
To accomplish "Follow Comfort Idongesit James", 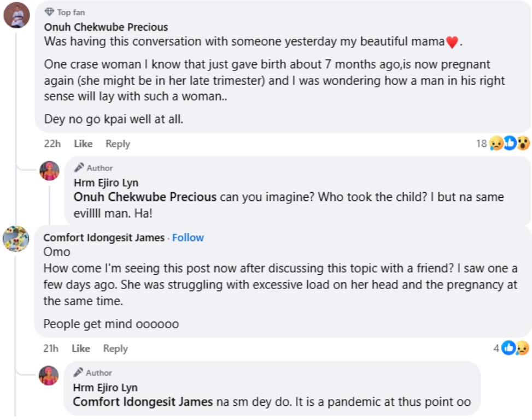I will [188, 238].
